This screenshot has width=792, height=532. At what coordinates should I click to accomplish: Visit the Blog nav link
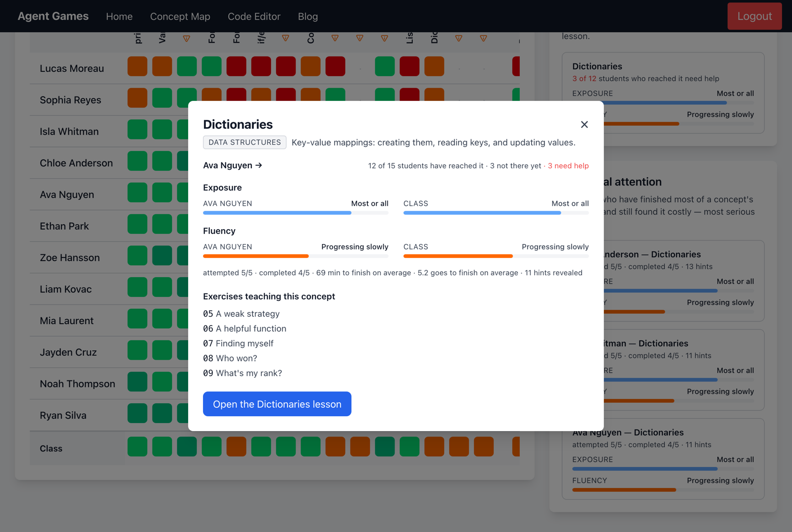(308, 16)
